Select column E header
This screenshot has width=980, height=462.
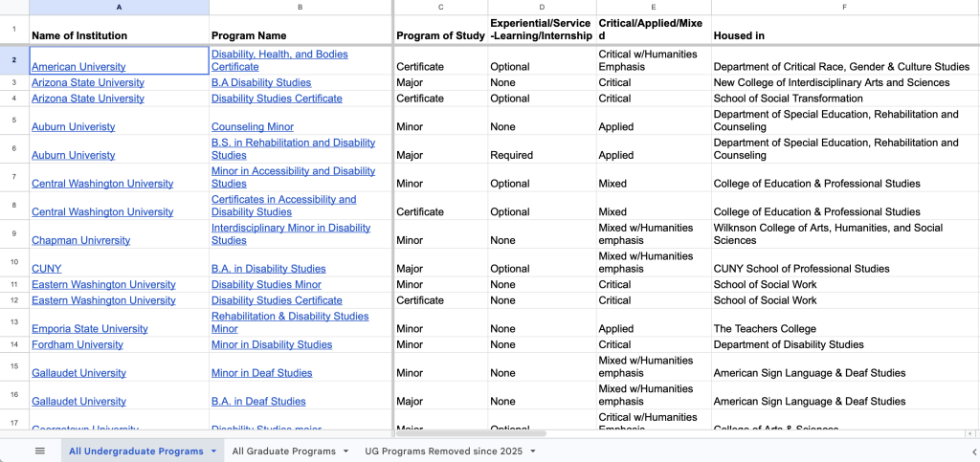[654, 7]
